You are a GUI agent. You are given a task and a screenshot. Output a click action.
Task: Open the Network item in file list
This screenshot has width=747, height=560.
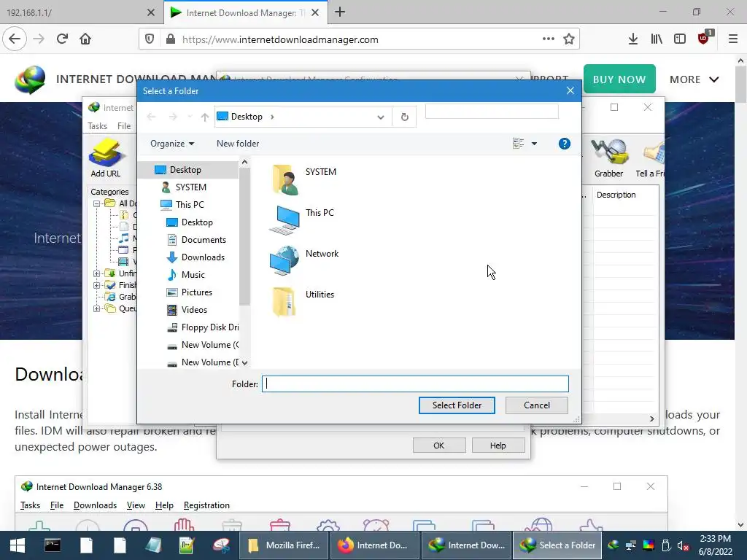pos(304,260)
